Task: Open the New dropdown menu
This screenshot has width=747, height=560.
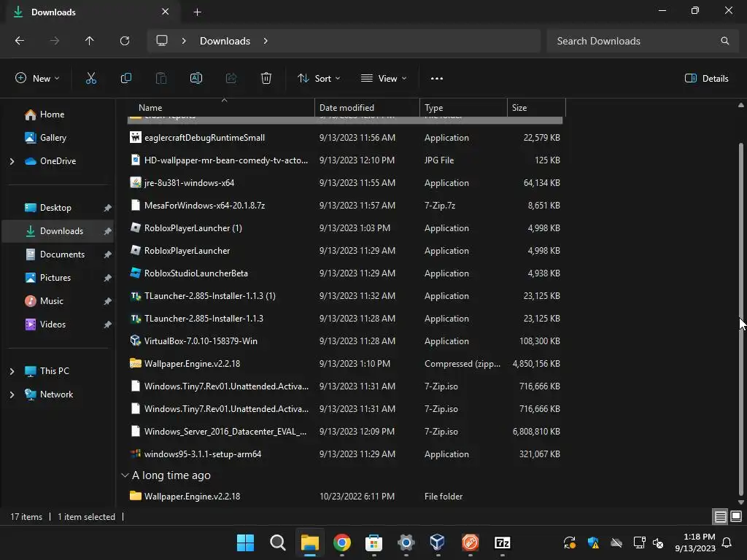Action: click(37, 79)
